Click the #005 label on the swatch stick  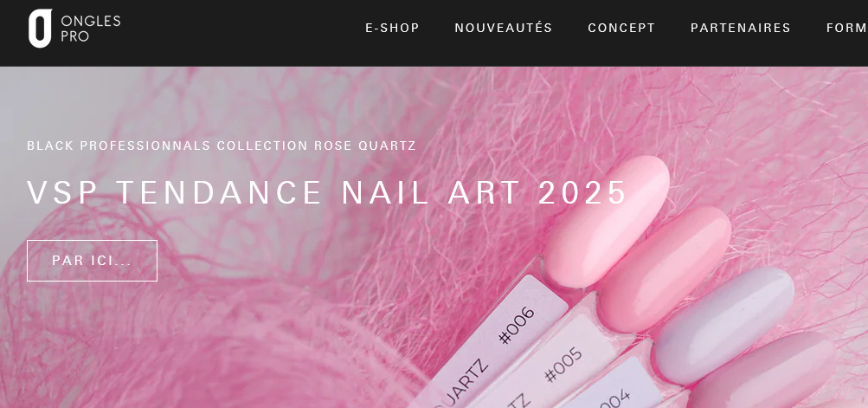563,365
